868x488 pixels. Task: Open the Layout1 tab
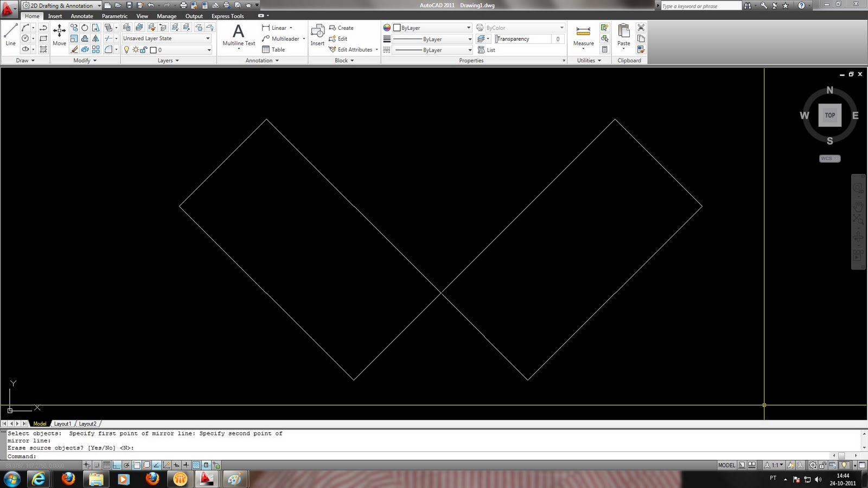(63, 423)
